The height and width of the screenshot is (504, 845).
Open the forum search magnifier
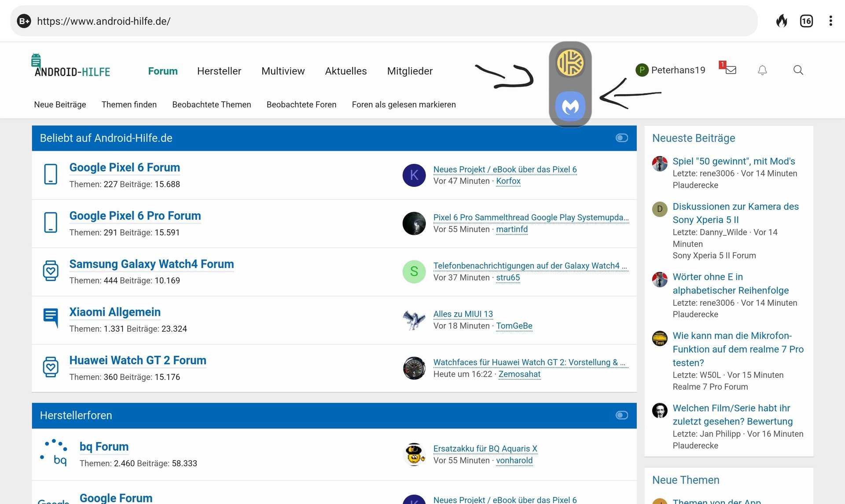pyautogui.click(x=798, y=70)
